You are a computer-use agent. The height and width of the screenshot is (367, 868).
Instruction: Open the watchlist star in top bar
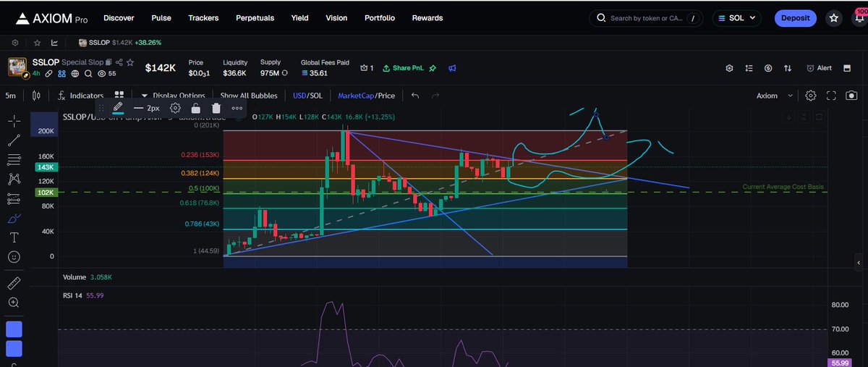[834, 18]
